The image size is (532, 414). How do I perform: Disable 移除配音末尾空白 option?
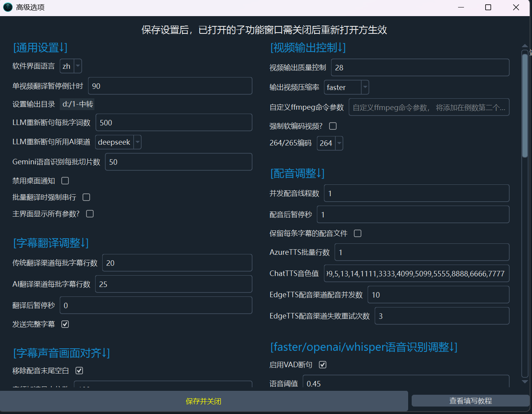[79, 370]
